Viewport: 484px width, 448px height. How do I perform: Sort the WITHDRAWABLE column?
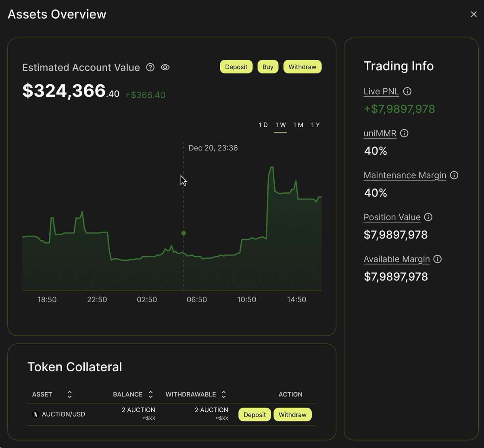(223, 394)
